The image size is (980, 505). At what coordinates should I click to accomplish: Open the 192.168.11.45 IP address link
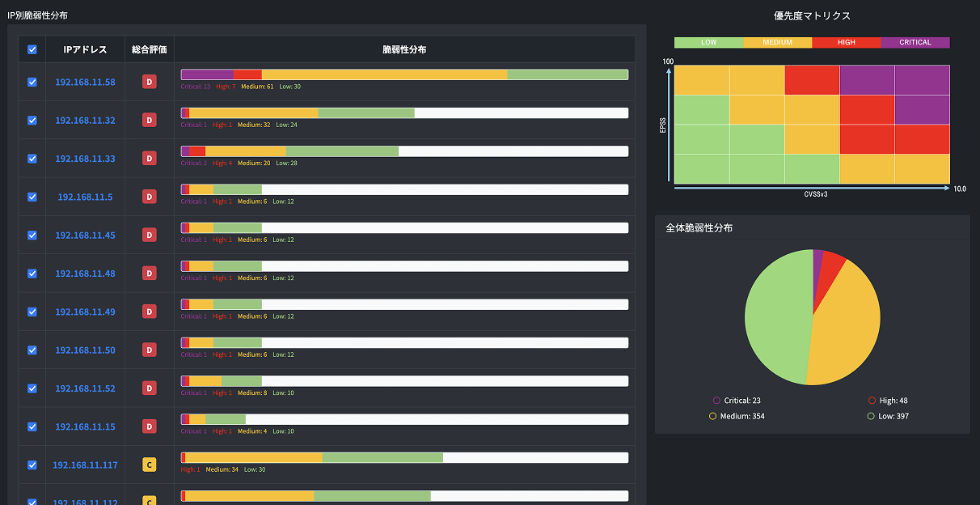pos(85,236)
